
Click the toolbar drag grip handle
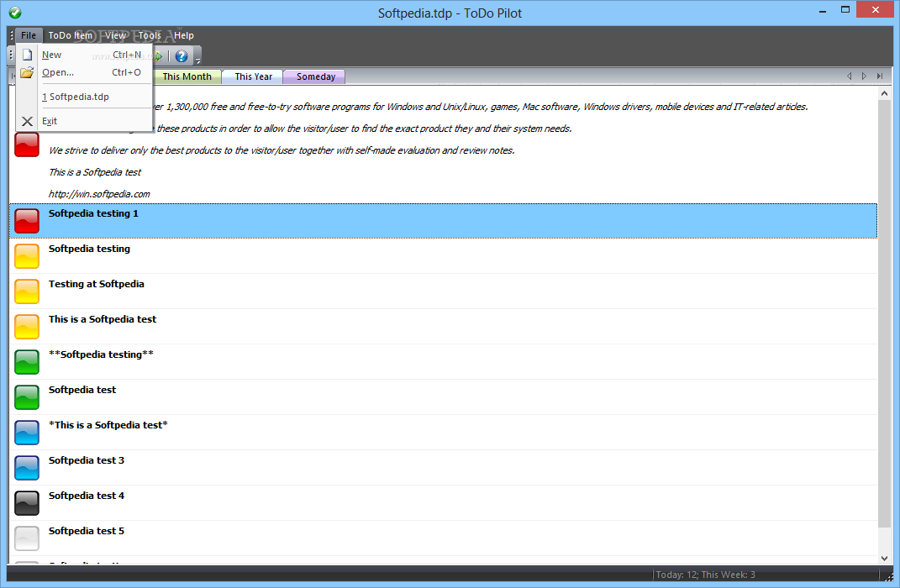click(11, 55)
